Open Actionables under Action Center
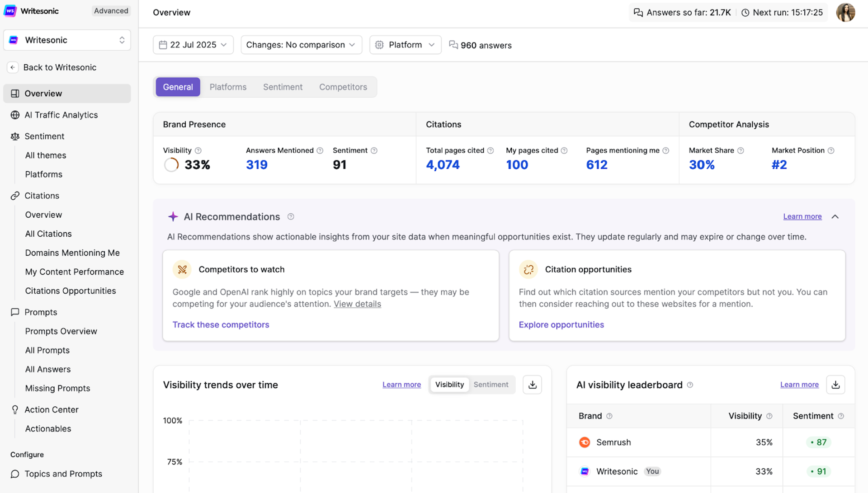The width and height of the screenshot is (868, 493). click(x=48, y=428)
